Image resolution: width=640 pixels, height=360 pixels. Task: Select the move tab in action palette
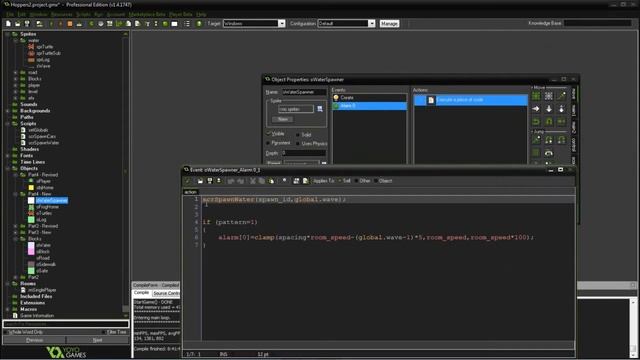point(573,94)
